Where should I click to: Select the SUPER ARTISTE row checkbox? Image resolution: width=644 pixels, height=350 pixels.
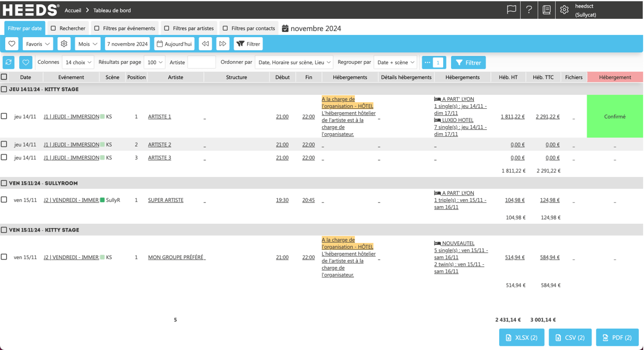click(4, 200)
